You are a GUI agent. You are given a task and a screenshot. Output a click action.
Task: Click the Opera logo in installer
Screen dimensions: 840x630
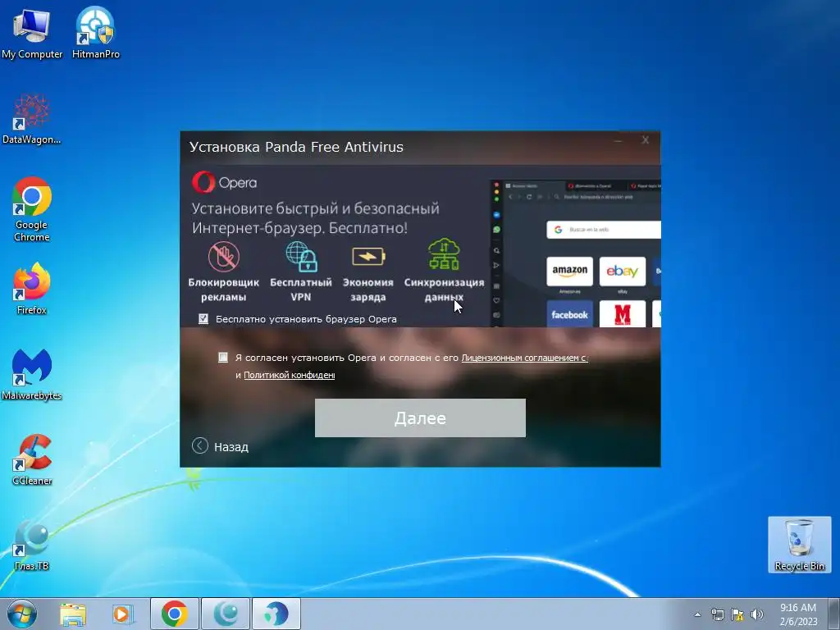pyautogui.click(x=225, y=183)
